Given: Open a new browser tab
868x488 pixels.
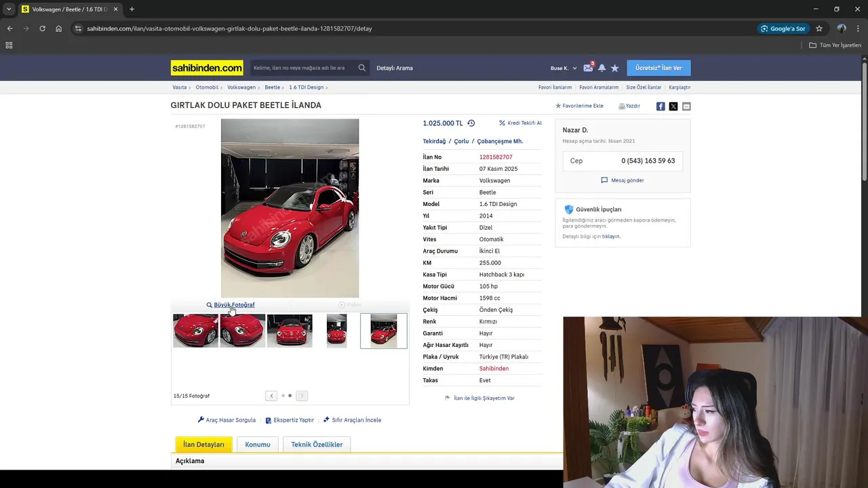Looking at the screenshot, I should click(x=132, y=9).
